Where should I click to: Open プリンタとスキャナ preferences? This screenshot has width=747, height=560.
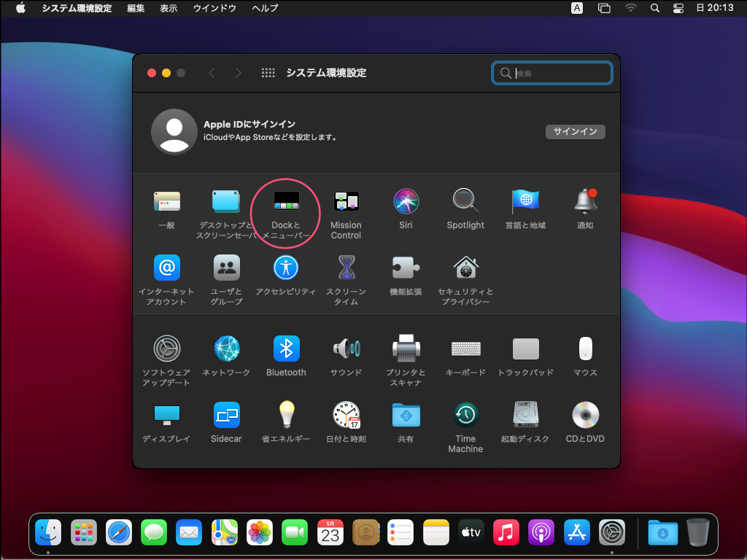(x=406, y=349)
